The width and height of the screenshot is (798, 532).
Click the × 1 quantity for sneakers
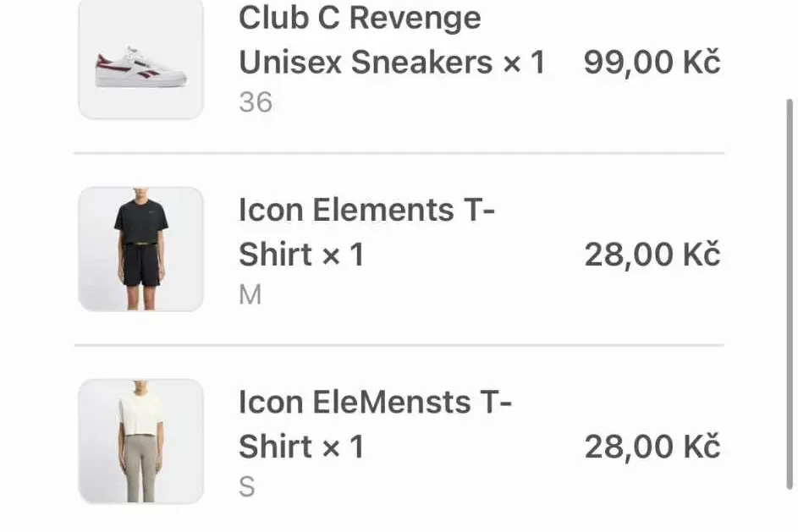pyautogui.click(x=524, y=63)
